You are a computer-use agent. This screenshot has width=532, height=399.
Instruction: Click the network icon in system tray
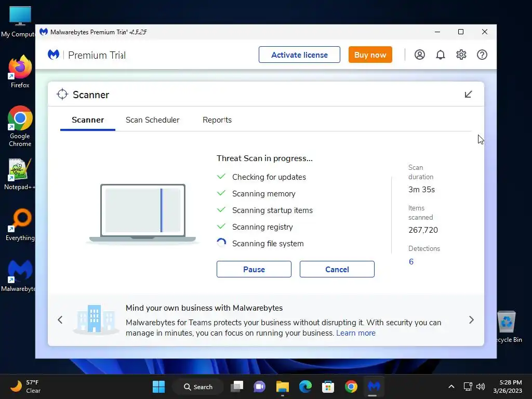tap(468, 387)
